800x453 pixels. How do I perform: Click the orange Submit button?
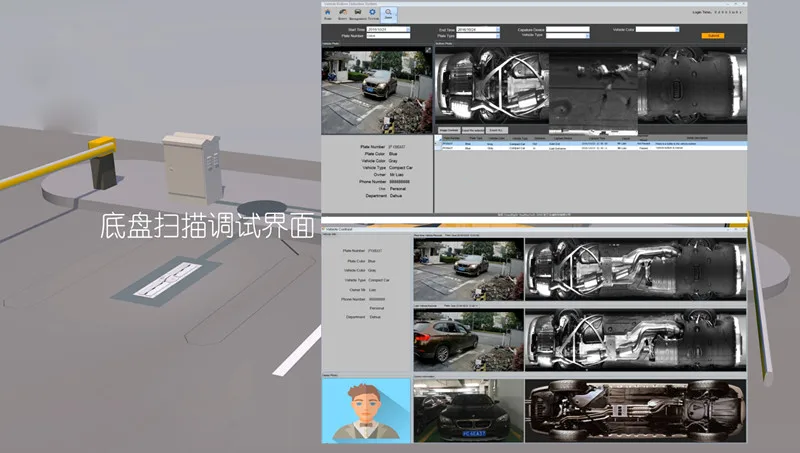pos(713,36)
